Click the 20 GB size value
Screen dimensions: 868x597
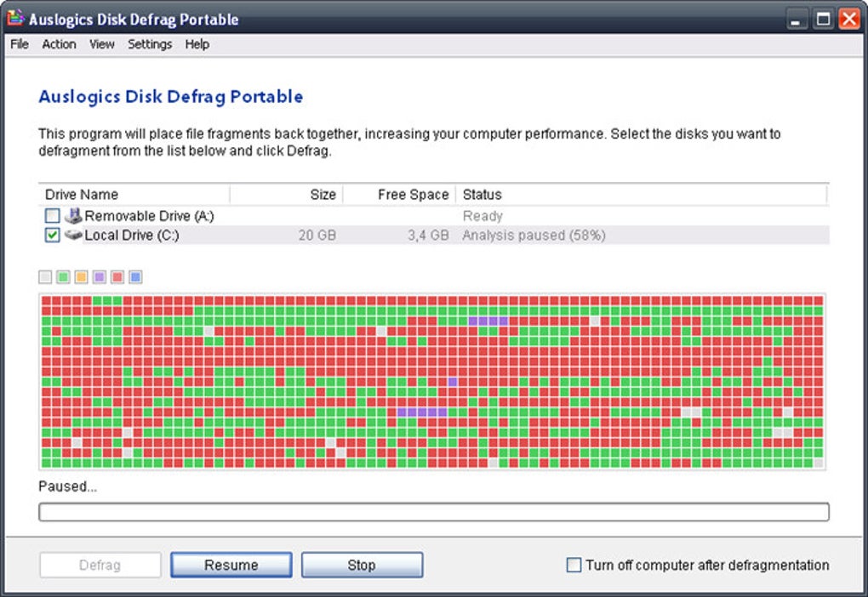pyautogui.click(x=317, y=236)
